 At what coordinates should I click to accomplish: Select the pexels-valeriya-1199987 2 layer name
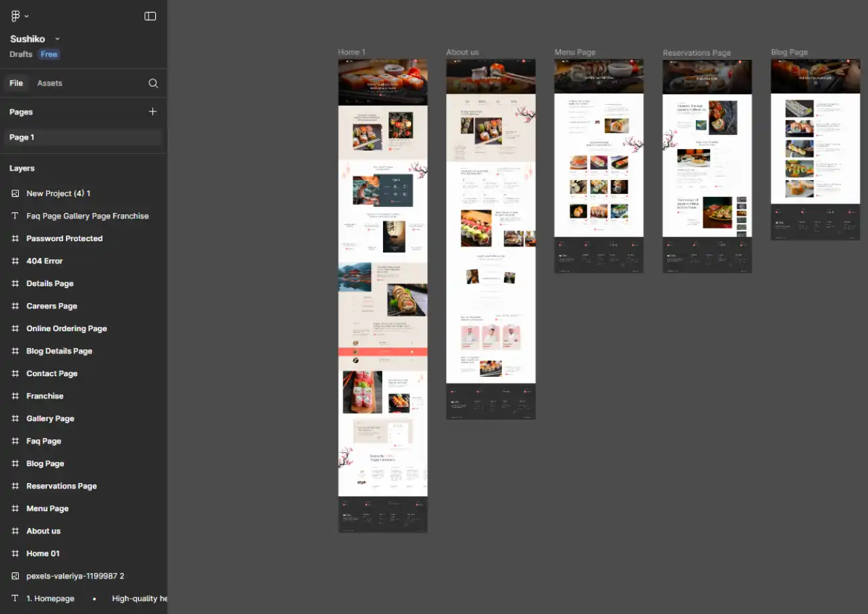click(x=75, y=576)
